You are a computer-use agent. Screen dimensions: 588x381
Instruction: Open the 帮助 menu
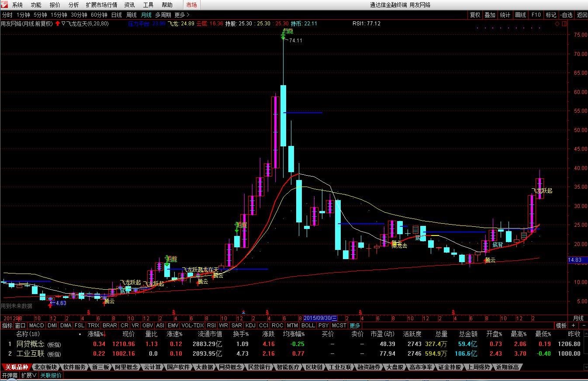click(x=167, y=5)
